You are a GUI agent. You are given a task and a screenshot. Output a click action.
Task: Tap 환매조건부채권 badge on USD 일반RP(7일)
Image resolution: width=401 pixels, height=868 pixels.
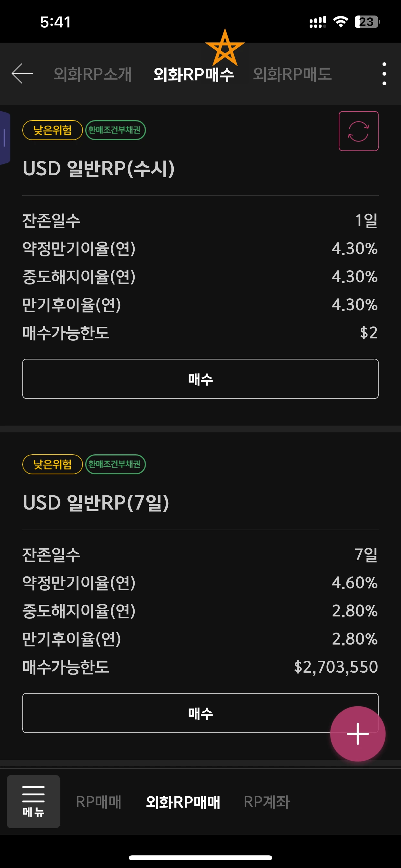[x=115, y=464]
